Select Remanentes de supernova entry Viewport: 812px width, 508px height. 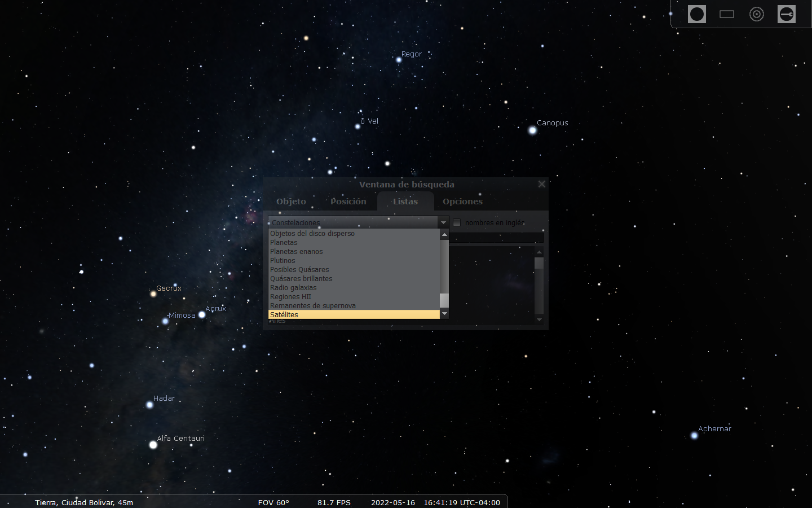[x=354, y=306]
